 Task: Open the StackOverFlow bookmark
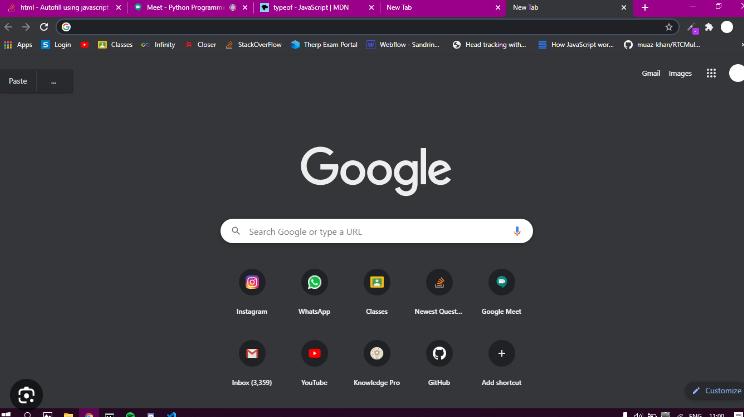click(253, 45)
